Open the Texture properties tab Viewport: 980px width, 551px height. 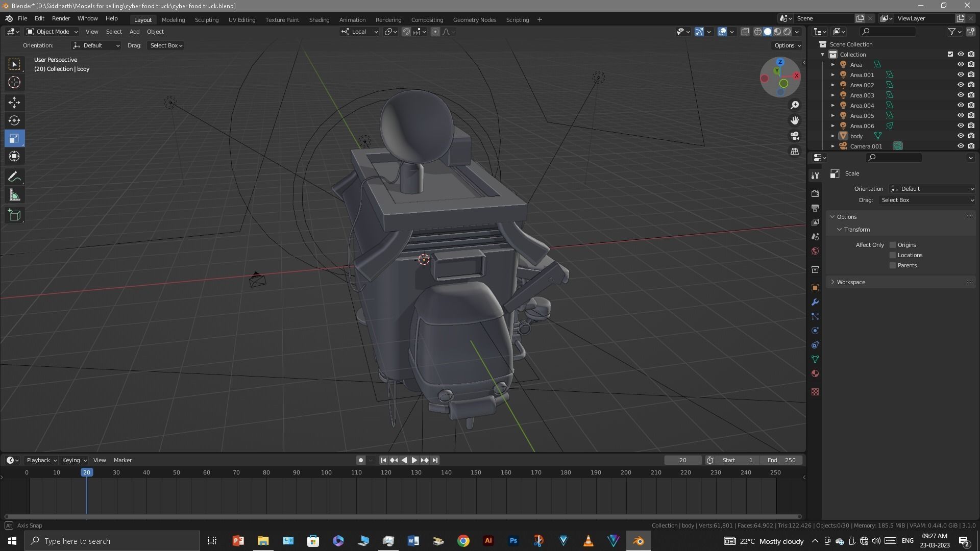[x=815, y=392]
